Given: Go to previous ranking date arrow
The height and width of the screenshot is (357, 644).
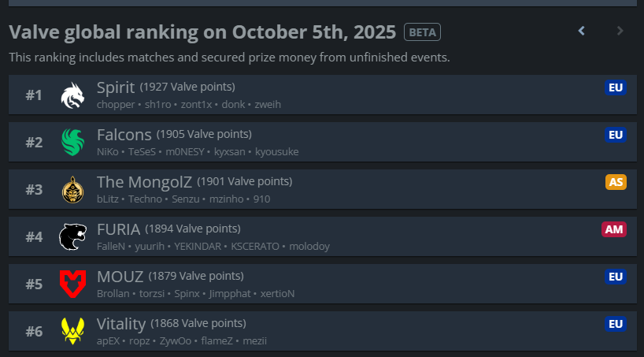Looking at the screenshot, I should [x=582, y=32].
